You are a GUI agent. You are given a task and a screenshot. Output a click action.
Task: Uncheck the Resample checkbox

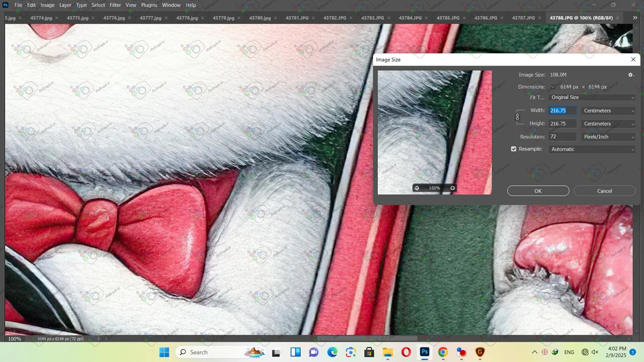point(514,149)
